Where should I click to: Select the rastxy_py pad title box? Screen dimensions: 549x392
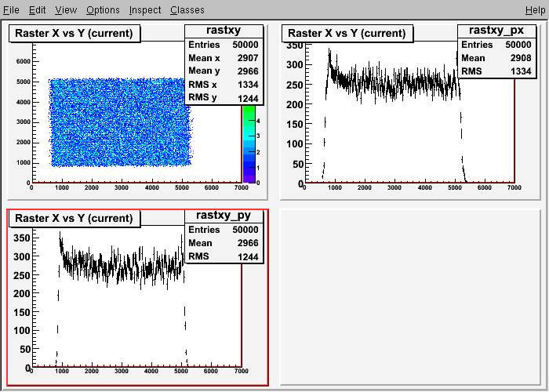pyautogui.click(x=75, y=219)
